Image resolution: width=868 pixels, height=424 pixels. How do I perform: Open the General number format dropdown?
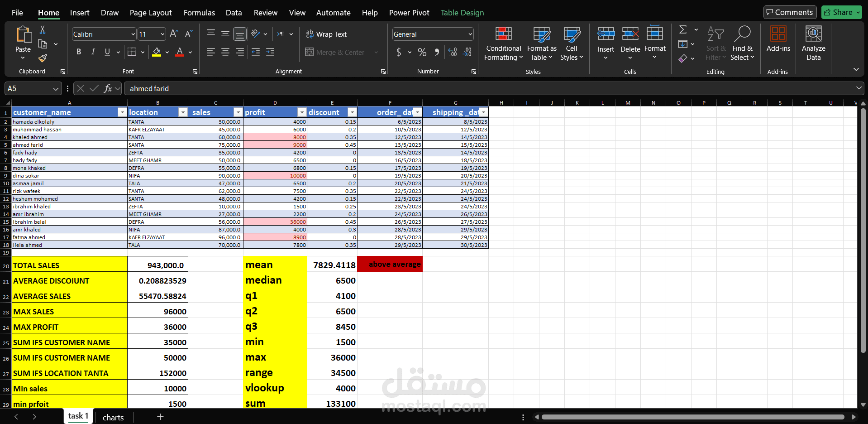point(470,34)
